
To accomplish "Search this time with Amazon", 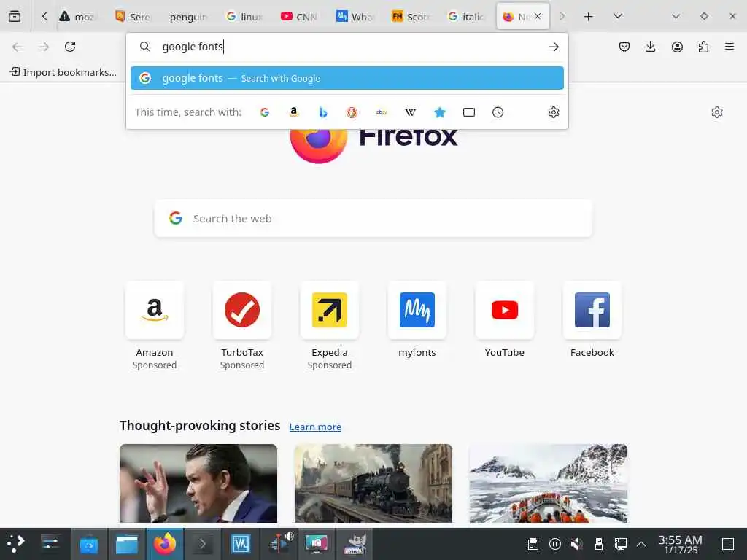I will [x=294, y=112].
